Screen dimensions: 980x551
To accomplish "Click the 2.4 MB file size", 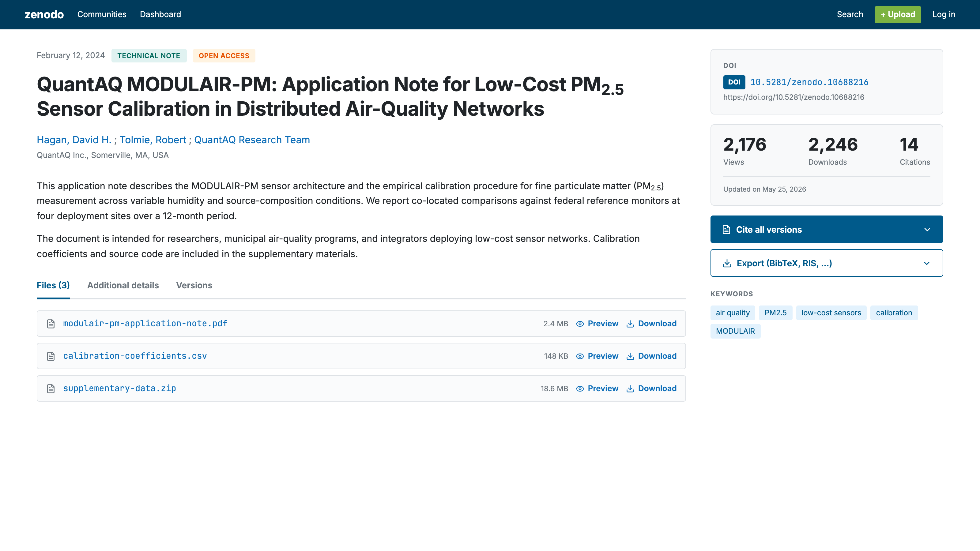I will point(556,324).
